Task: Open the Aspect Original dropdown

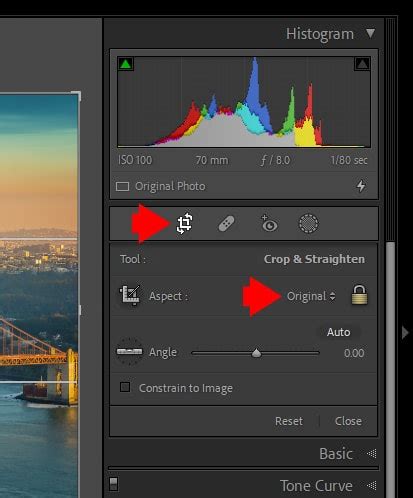Action: [311, 296]
